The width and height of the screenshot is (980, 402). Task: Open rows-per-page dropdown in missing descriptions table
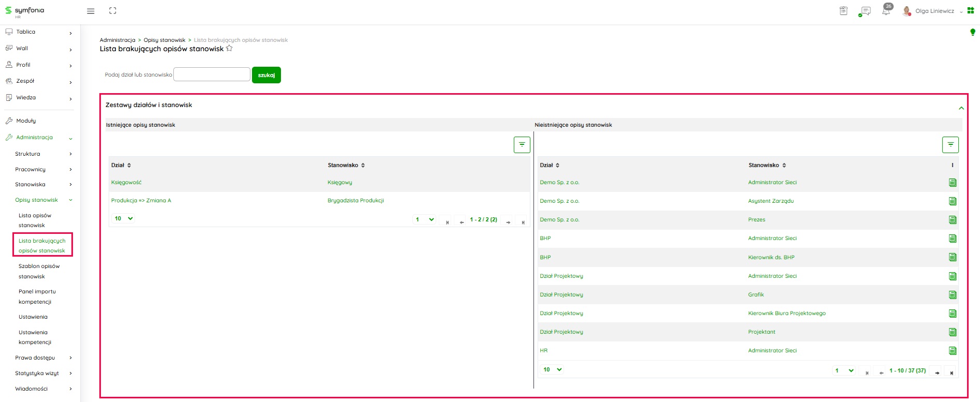pyautogui.click(x=553, y=369)
